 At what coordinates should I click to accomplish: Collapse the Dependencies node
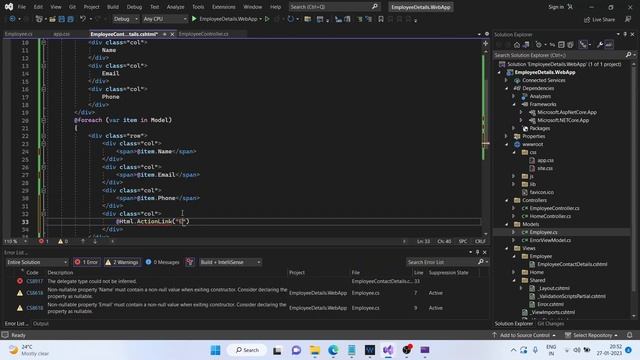507,88
